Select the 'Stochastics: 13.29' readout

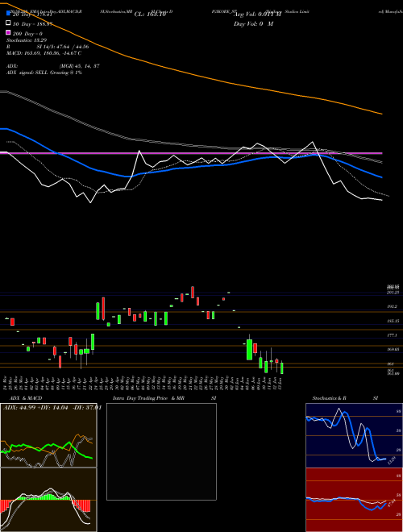click(27, 40)
